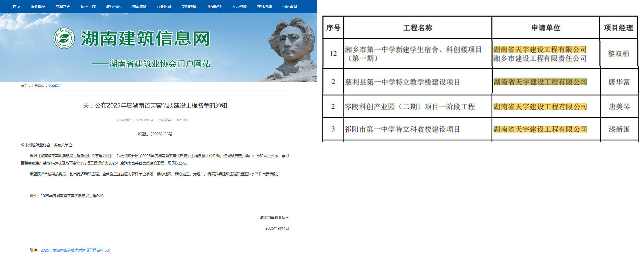Open the 协会通知 breadcrumb link

(x=55, y=86)
